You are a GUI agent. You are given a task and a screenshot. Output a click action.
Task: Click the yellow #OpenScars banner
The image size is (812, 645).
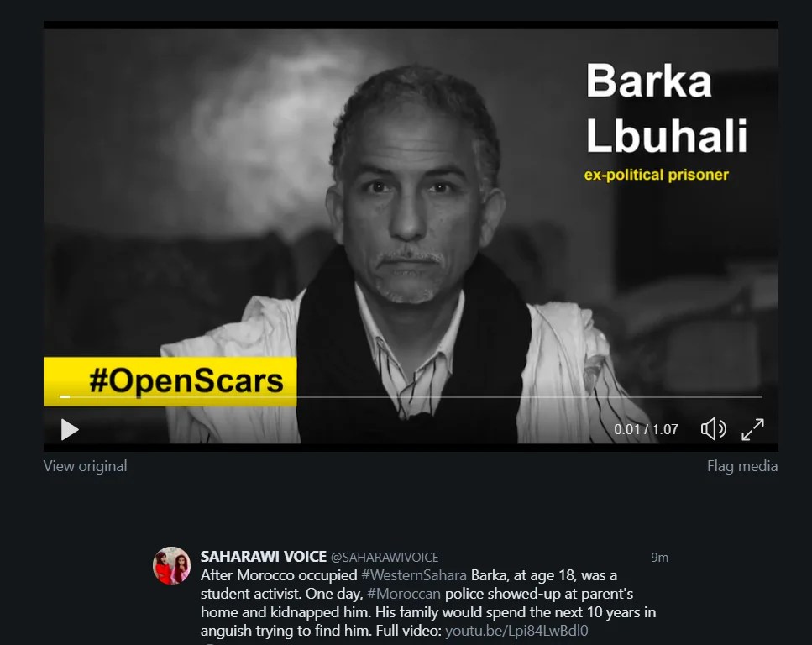170,381
